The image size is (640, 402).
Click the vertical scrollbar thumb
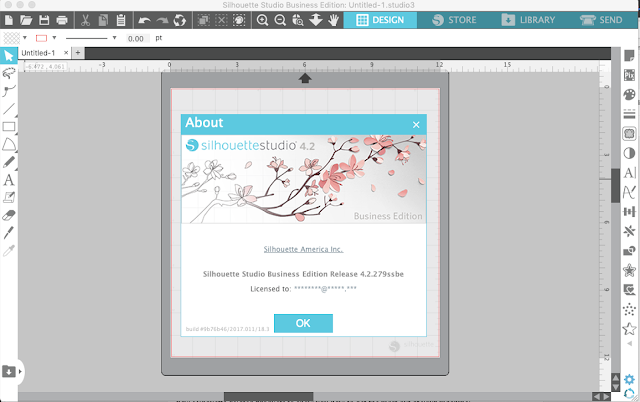point(615,186)
